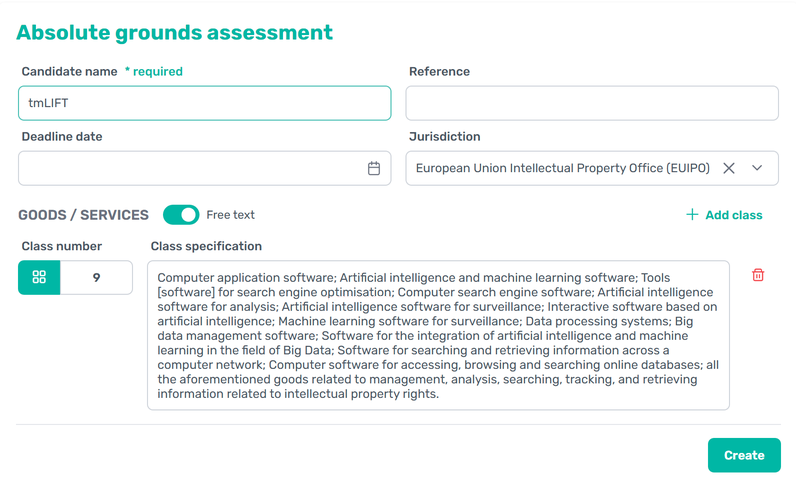This screenshot has height=488, width=796.
Task: Focus the Candidate name field containing tmLIFT
Action: (204, 103)
